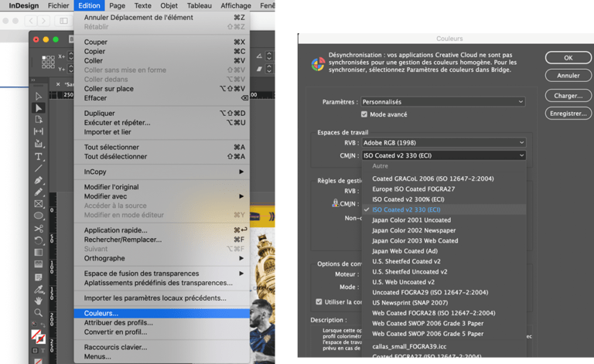Select the Gradient Feather tool
The width and height of the screenshot is (594, 364).
pos(38,264)
